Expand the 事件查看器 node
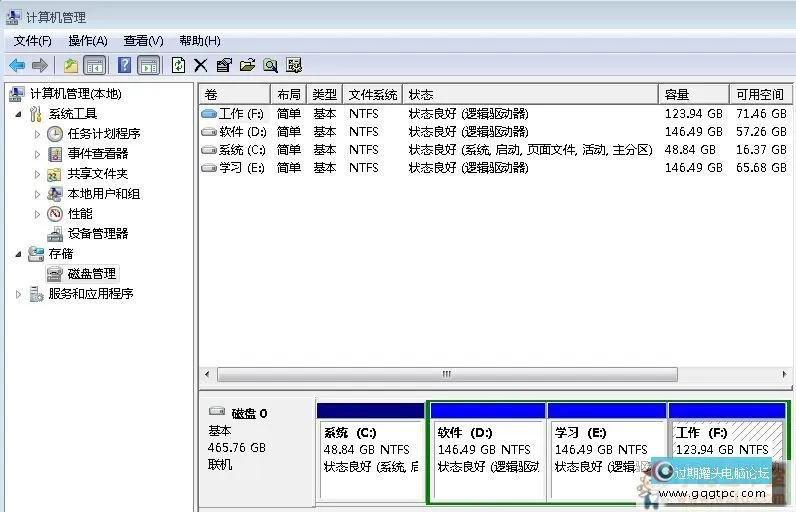The image size is (796, 512). point(37,154)
